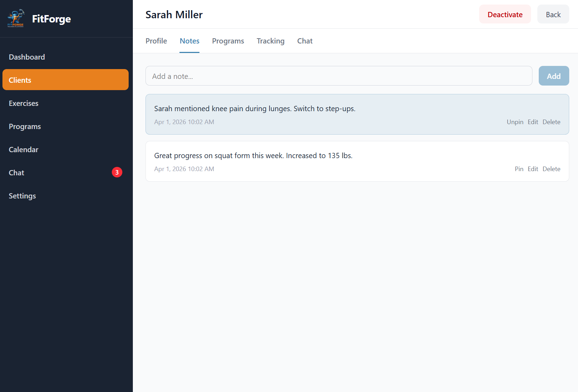Unpin the knee pain note
Screen dimensions: 578x392
tap(515, 122)
